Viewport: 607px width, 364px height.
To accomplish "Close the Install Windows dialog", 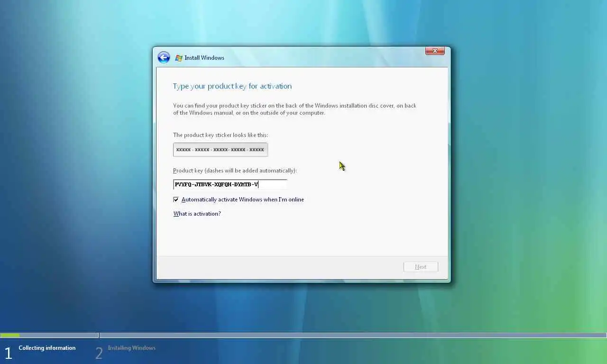I will [x=435, y=51].
